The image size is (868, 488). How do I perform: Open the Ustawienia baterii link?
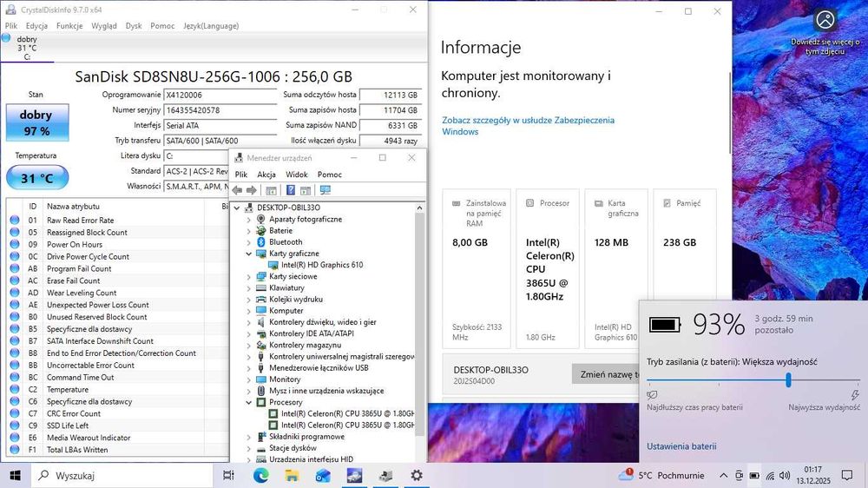[681, 446]
